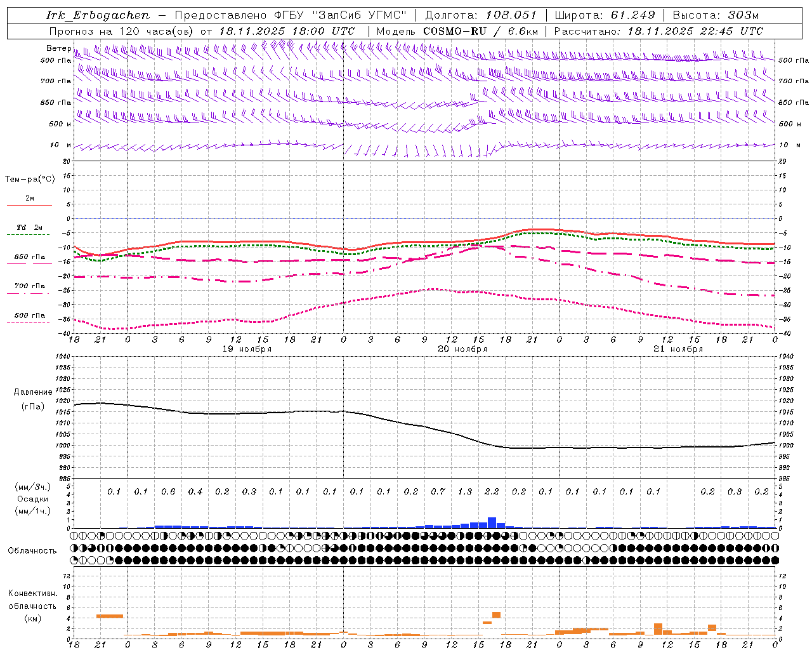Click 'Рассчитано: 18.11.2025 22:45 UTC' timestamp
This screenshot has height=650, width=812.
coord(658,31)
